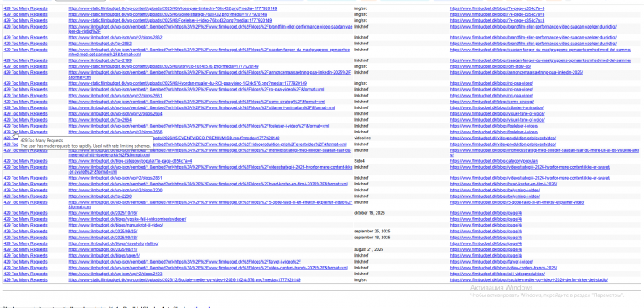Select the link text "september 18, 2025"
This screenshot has width=644, height=308.
pos(371,238)
